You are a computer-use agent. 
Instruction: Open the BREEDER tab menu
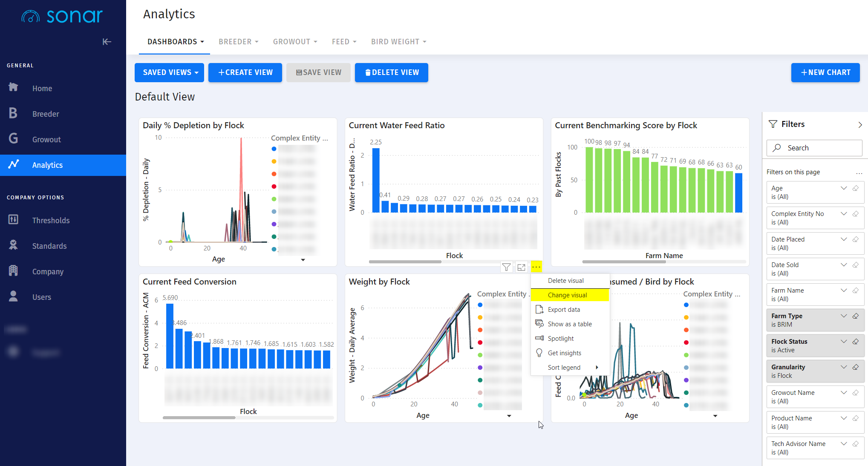[x=238, y=42]
